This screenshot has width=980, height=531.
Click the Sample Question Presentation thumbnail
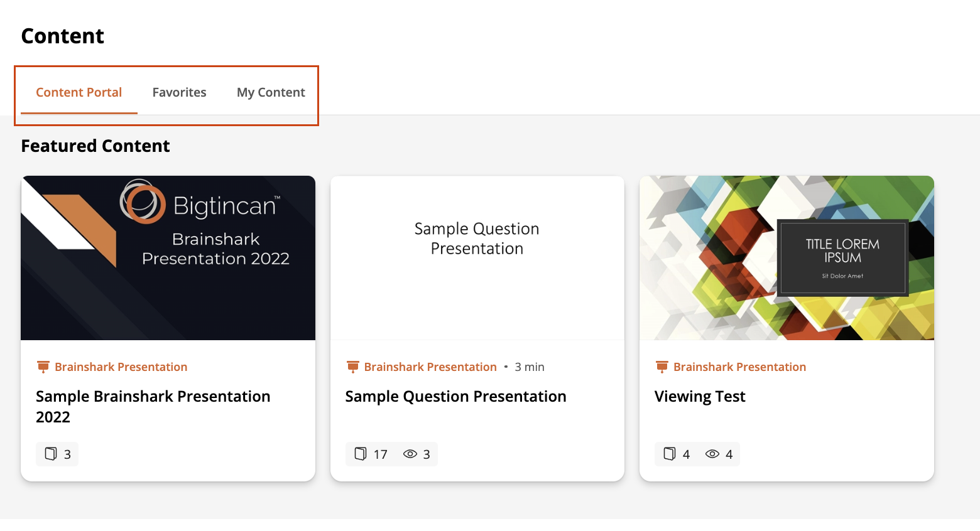click(477, 258)
